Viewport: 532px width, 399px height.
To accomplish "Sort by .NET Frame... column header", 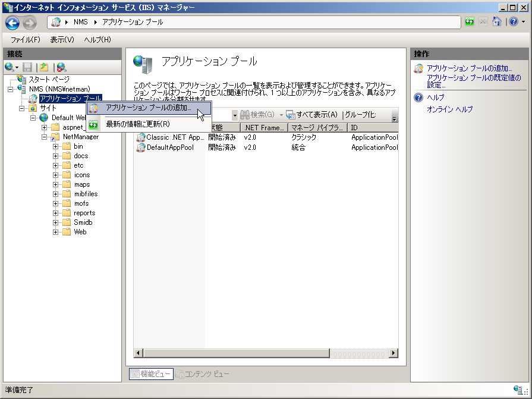I will point(264,128).
